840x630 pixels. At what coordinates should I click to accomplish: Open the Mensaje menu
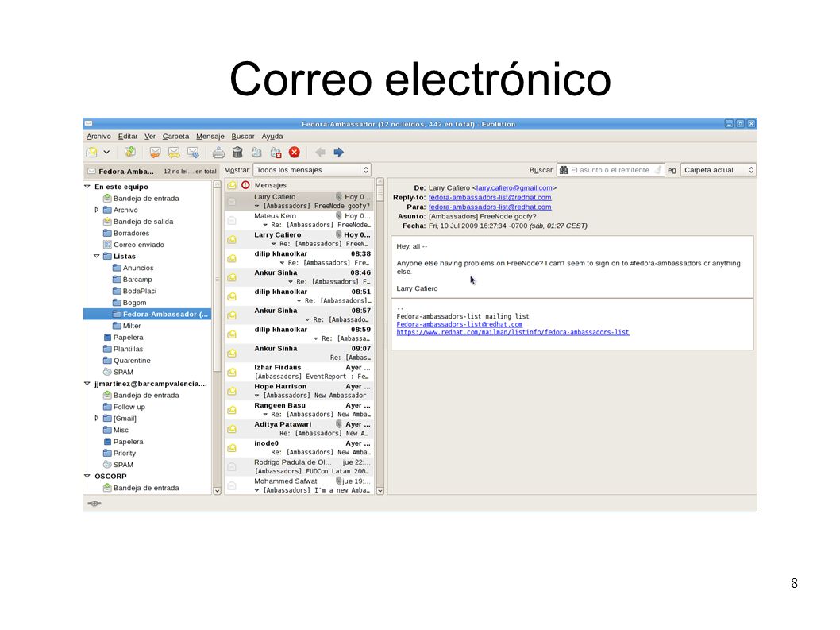click(x=210, y=136)
